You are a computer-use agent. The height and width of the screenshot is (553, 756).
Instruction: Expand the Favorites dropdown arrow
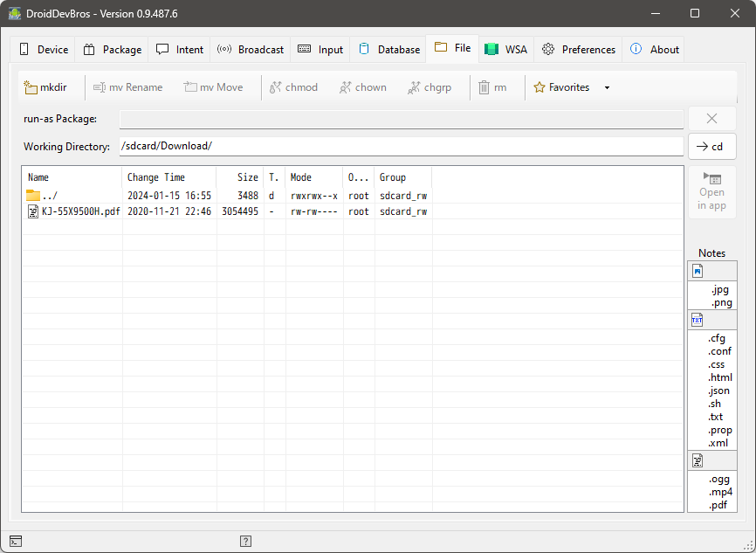tap(607, 88)
